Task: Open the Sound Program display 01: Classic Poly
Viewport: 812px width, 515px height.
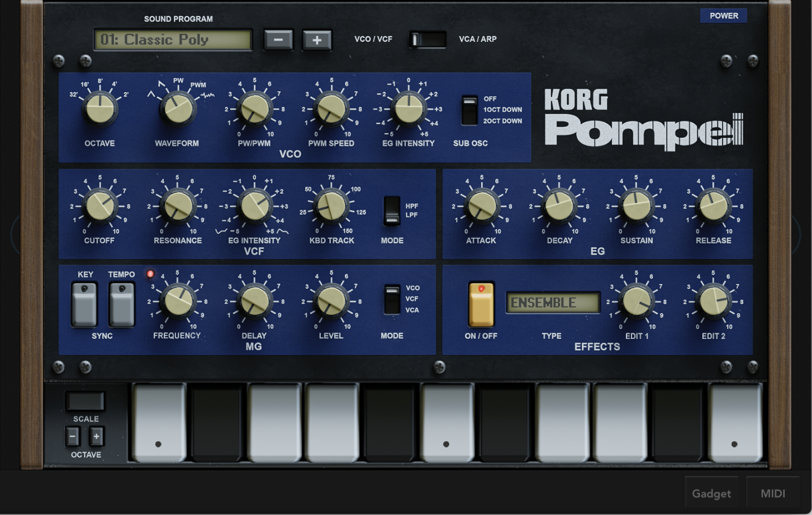Action: [x=173, y=40]
